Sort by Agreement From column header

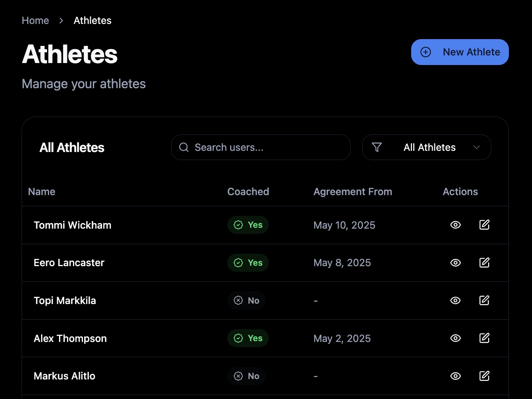pos(353,192)
